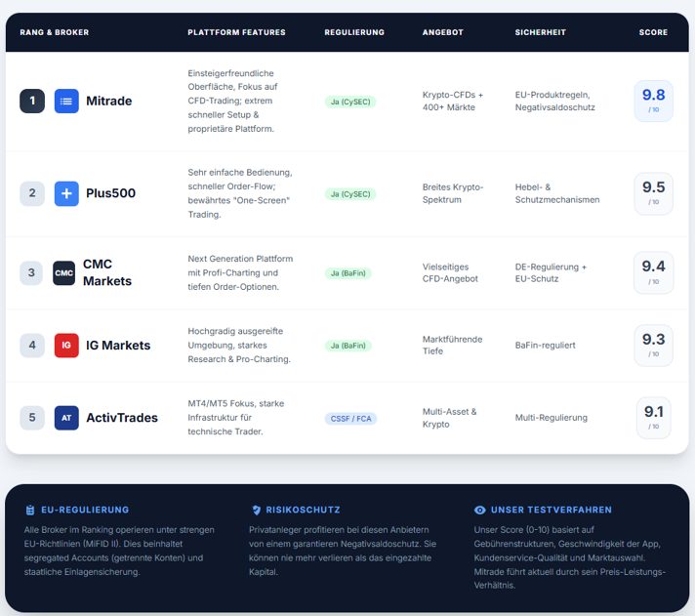Click the 9.8 score box for Mitrade

pyautogui.click(x=653, y=101)
